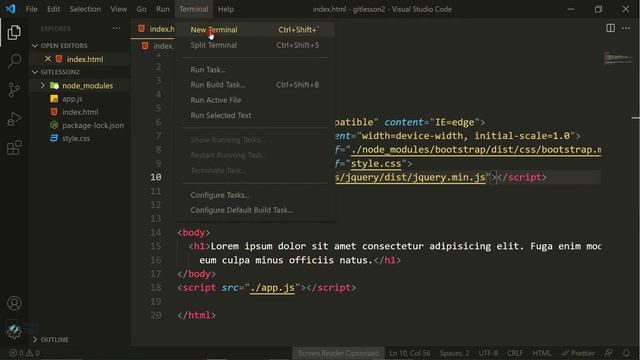Viewport: 640px width, 360px height.
Task: Click the HTML file icon beside index.html in Open Editors
Action: tap(59, 59)
